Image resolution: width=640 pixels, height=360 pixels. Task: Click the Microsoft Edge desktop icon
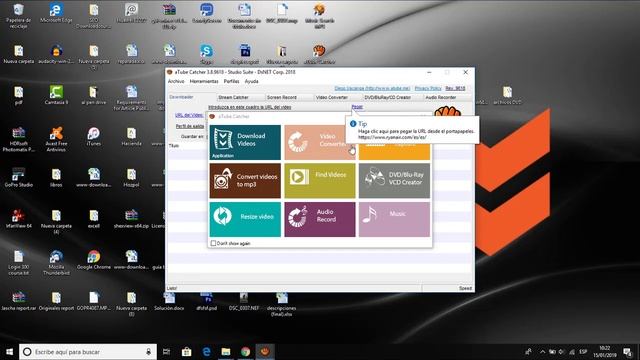point(56,13)
